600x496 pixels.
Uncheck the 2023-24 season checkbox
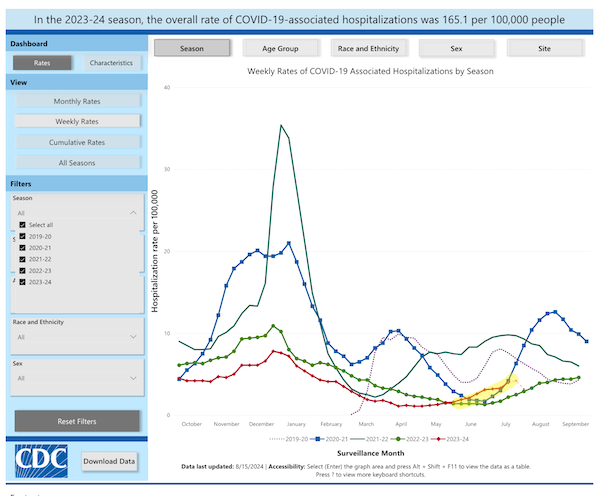pyautogui.click(x=21, y=281)
